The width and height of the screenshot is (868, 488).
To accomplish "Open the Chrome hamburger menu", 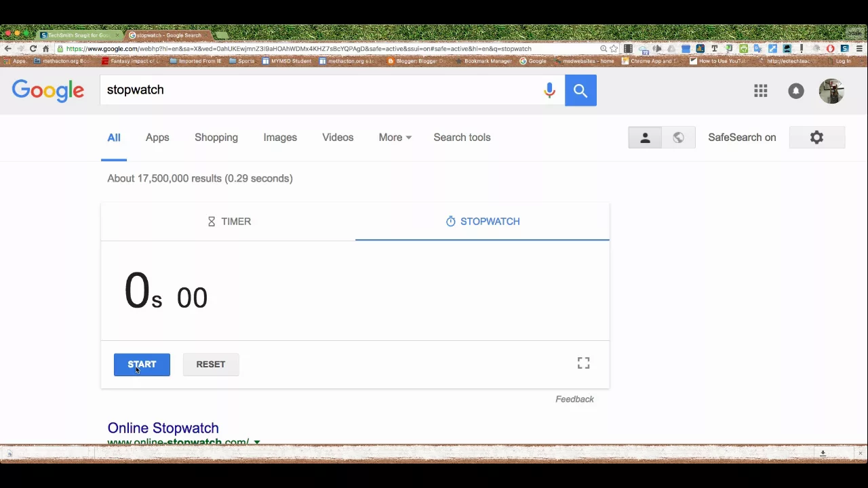I will pyautogui.click(x=859, y=49).
